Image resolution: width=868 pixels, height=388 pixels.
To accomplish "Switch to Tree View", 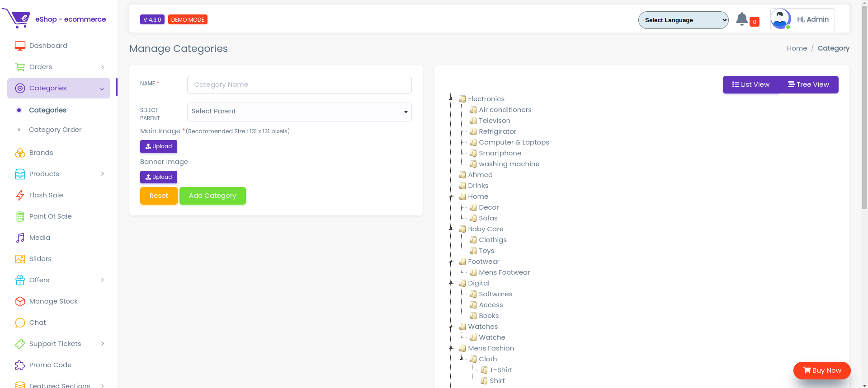I will coord(808,84).
